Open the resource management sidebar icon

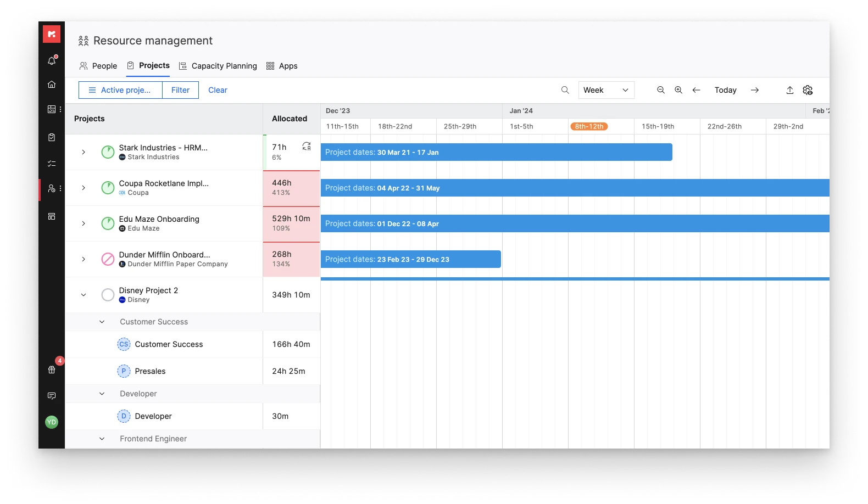pyautogui.click(x=52, y=188)
